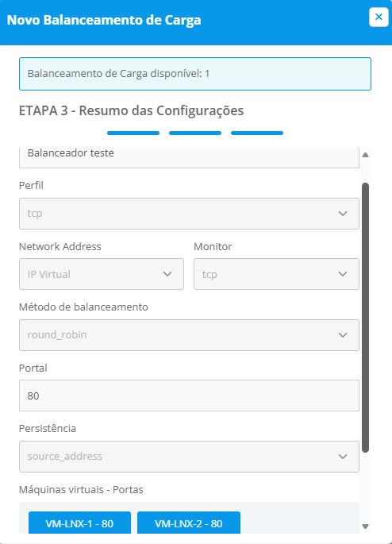Close the Novo Balanceamento de Carga dialog

tap(379, 17)
